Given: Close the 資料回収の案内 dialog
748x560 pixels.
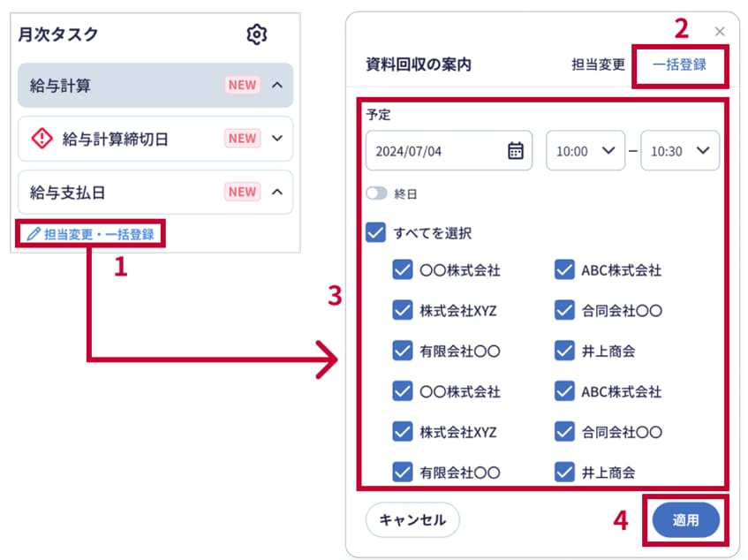Looking at the screenshot, I should click(720, 32).
